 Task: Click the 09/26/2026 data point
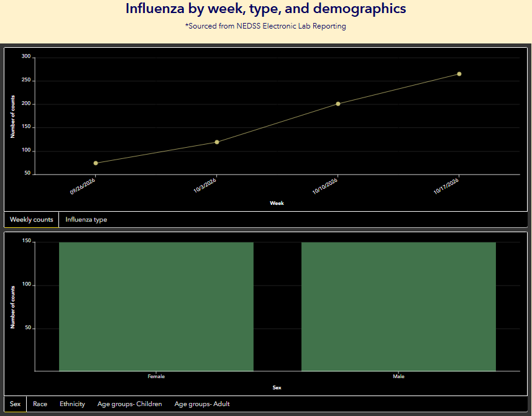(96, 163)
